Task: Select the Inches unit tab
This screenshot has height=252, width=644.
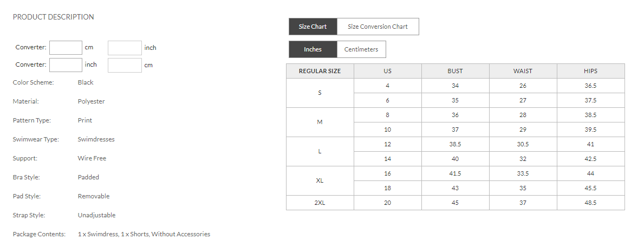Action: (x=313, y=49)
